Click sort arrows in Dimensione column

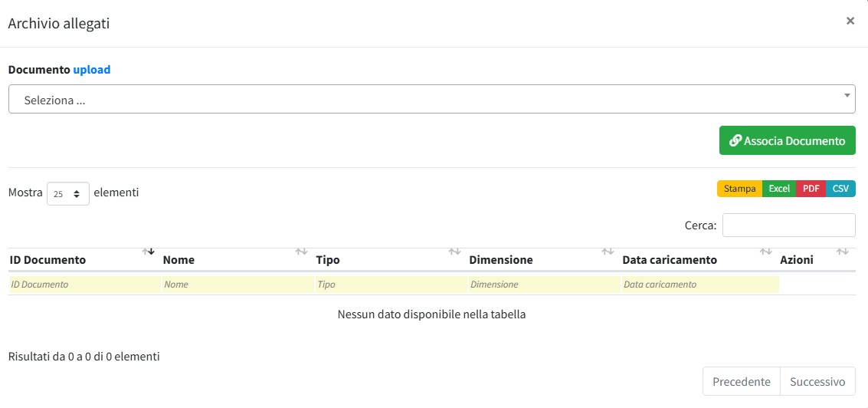(x=608, y=252)
